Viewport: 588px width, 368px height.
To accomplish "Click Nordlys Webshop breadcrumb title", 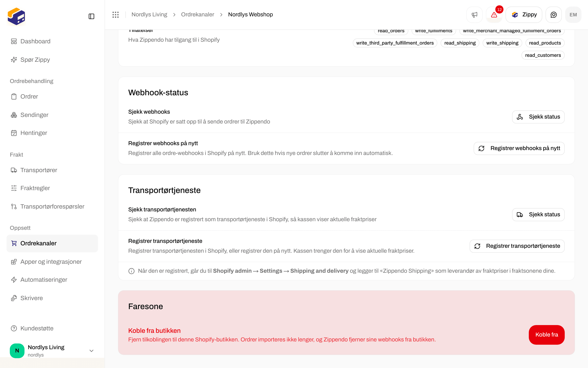I will click(250, 15).
